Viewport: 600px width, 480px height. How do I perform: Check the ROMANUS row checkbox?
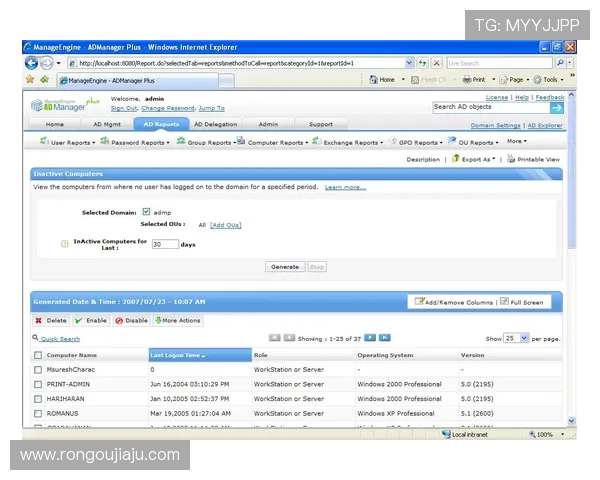[x=38, y=413]
